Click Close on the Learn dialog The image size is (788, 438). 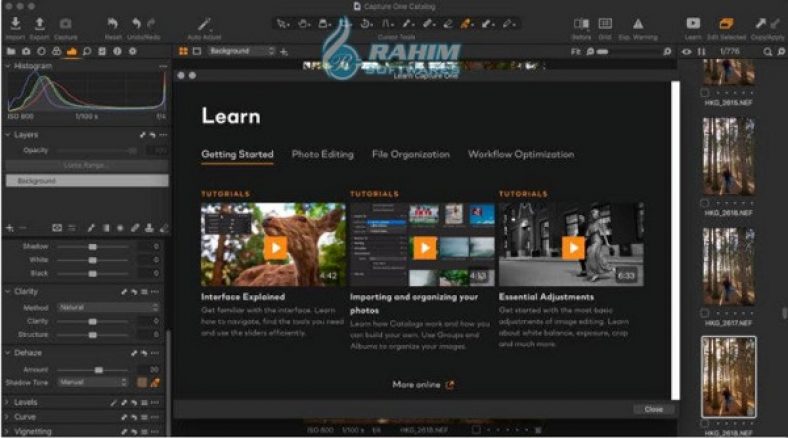pyautogui.click(x=653, y=409)
